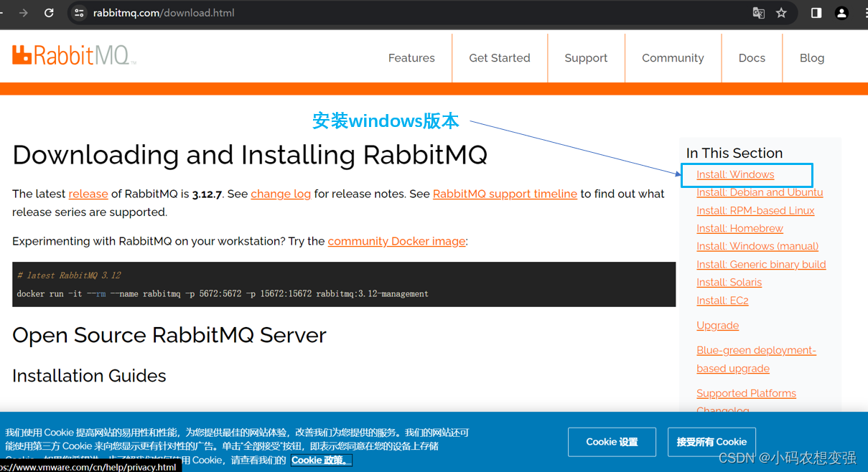Open the Cookie 政策 link

(x=321, y=460)
